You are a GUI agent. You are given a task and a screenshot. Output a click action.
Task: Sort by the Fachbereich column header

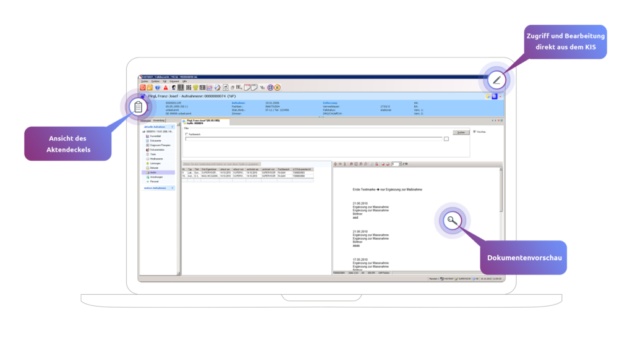[284, 169]
